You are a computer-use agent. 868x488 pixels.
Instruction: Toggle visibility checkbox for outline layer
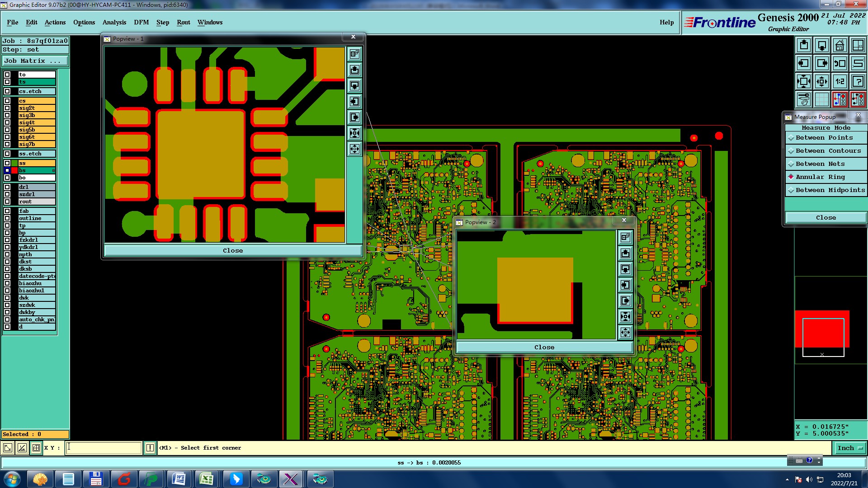(7, 218)
